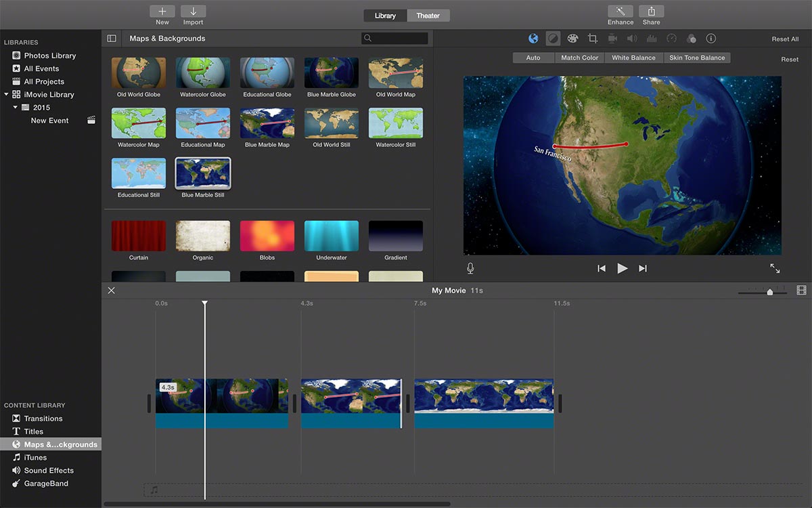This screenshot has height=508, width=812.
Task: Select the Educational Globe thumbnail
Action: tap(267, 73)
